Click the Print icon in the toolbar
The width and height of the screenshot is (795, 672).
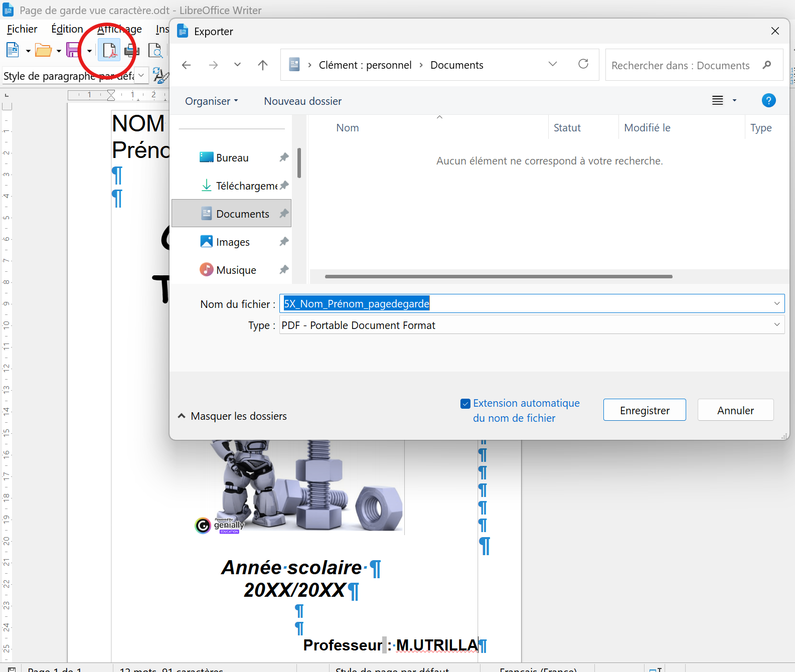(x=132, y=50)
